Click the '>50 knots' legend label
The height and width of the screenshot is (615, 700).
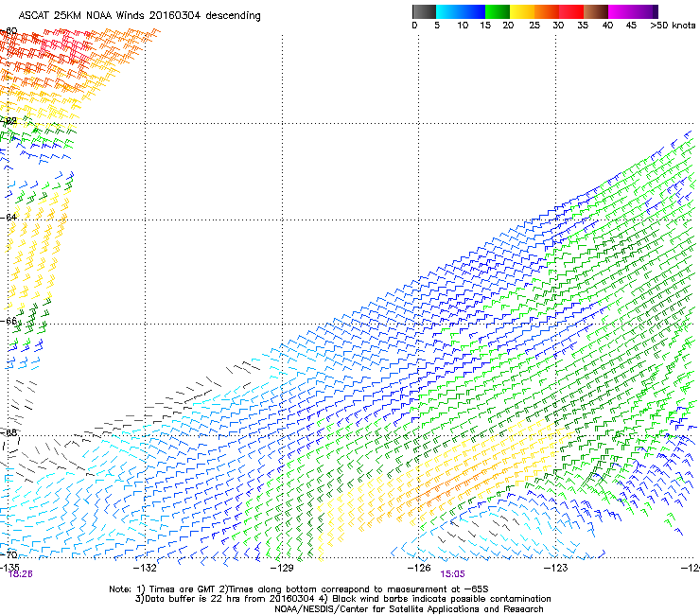(x=673, y=26)
